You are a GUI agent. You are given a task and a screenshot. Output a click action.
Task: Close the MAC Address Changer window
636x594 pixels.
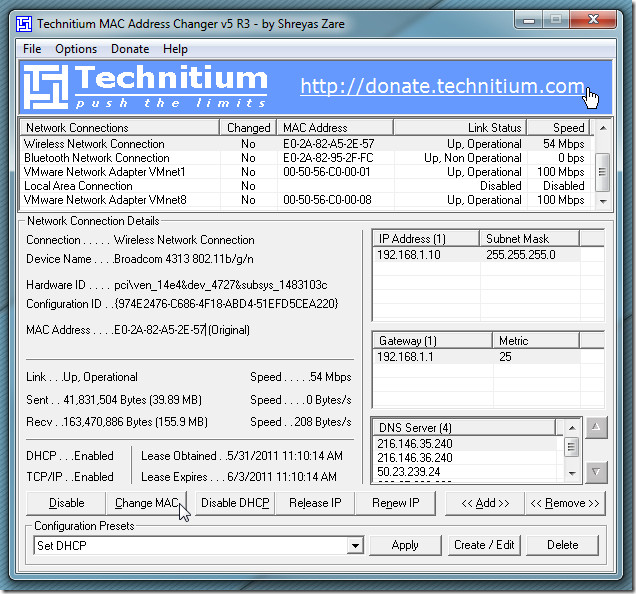[593, 19]
